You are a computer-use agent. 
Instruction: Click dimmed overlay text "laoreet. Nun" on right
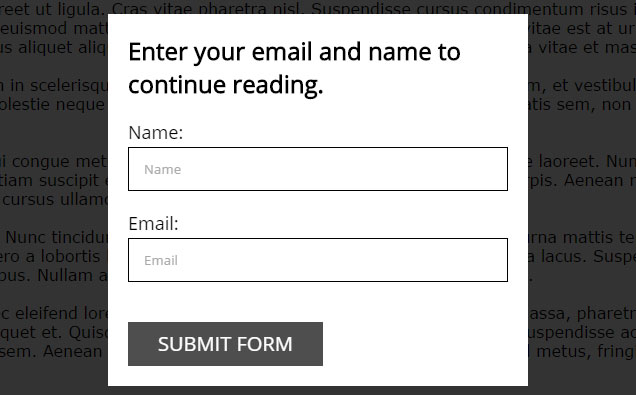coord(587,161)
